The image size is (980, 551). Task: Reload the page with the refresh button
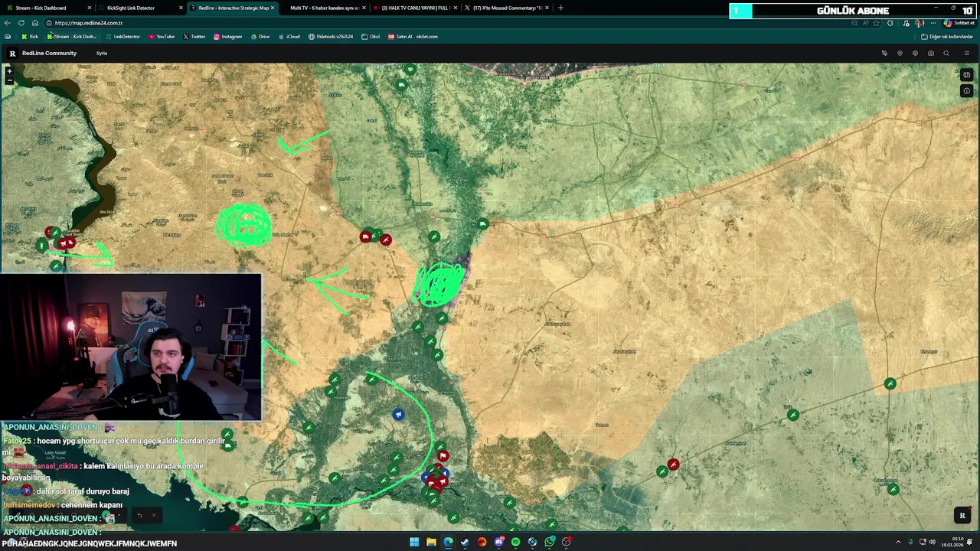pyautogui.click(x=21, y=23)
